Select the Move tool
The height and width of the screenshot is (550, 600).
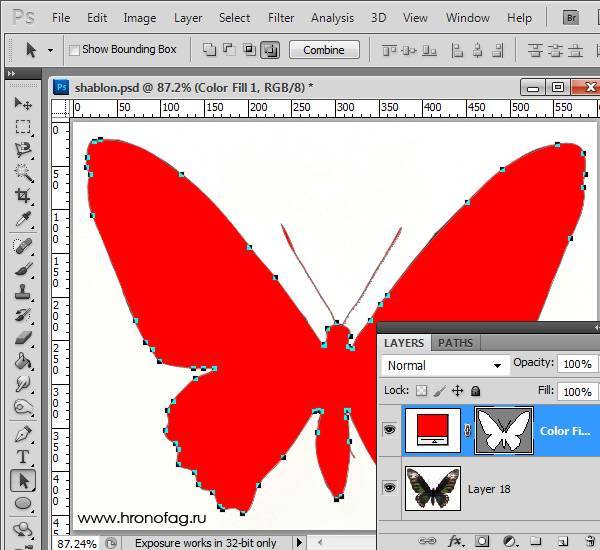pyautogui.click(x=23, y=103)
